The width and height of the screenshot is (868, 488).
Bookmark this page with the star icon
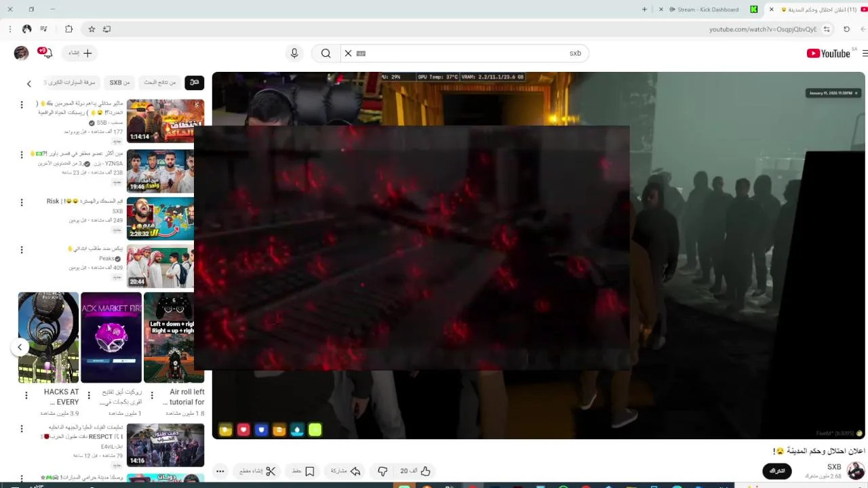tap(92, 29)
